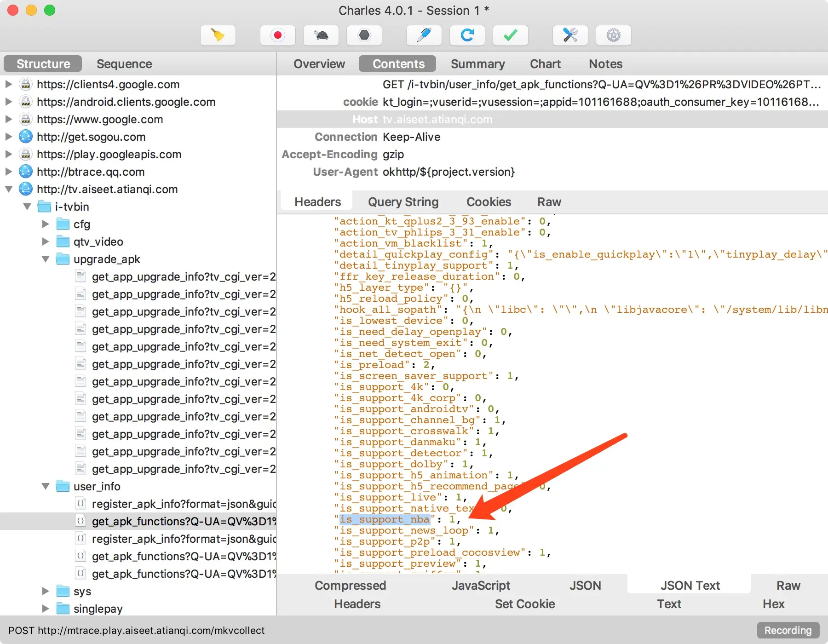Expand the cfg folder
This screenshot has height=644, width=828.
[x=46, y=224]
